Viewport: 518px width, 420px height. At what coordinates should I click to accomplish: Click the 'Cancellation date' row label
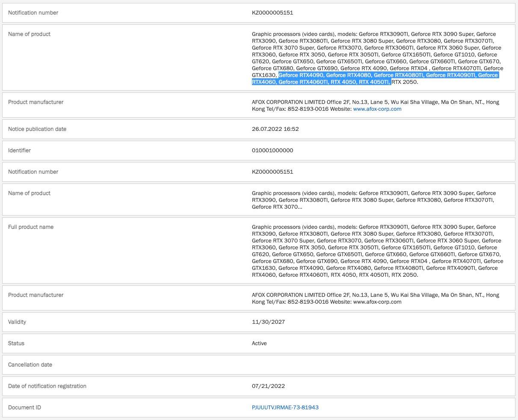click(x=30, y=365)
